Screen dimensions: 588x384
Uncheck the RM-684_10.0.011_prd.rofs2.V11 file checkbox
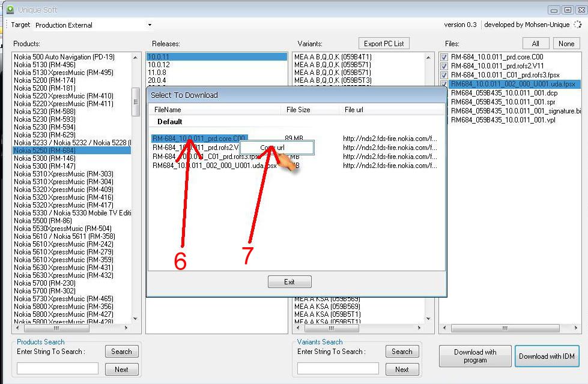click(444, 67)
